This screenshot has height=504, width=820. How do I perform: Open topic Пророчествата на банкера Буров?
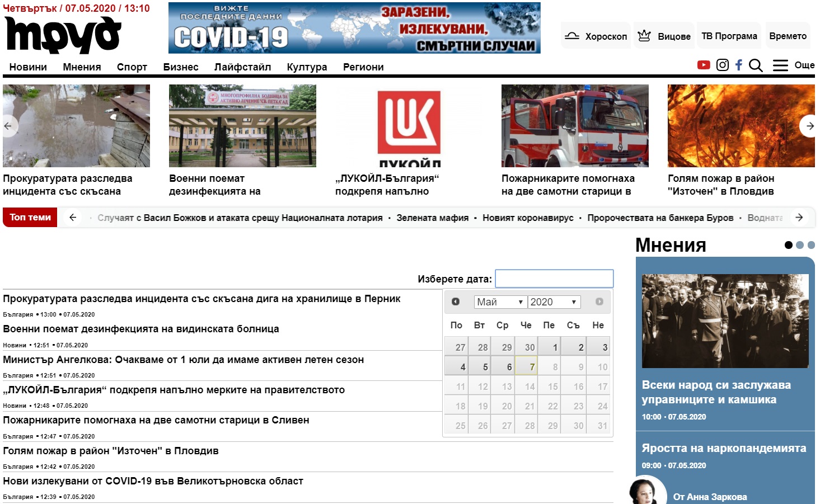(x=660, y=218)
